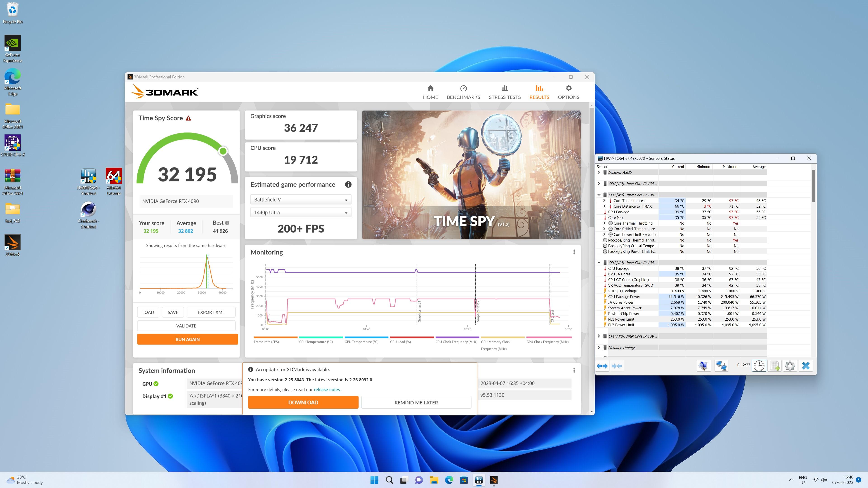Click the HWiNFO network remote icon
The width and height of the screenshot is (868, 488).
tap(721, 365)
